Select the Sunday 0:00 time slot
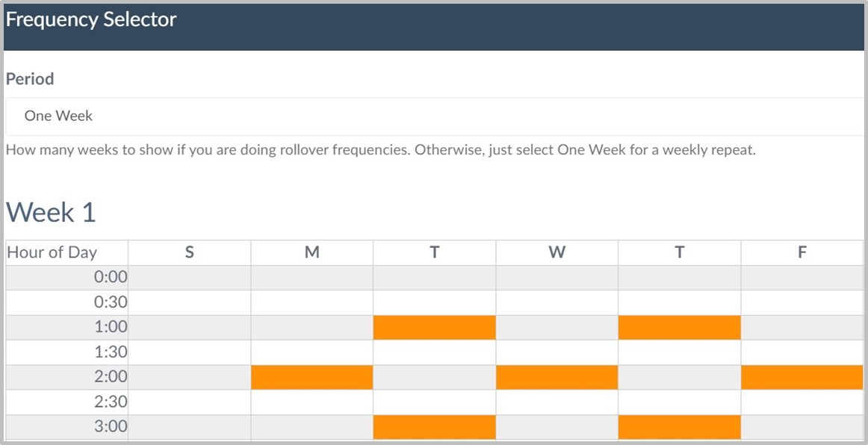 click(189, 277)
